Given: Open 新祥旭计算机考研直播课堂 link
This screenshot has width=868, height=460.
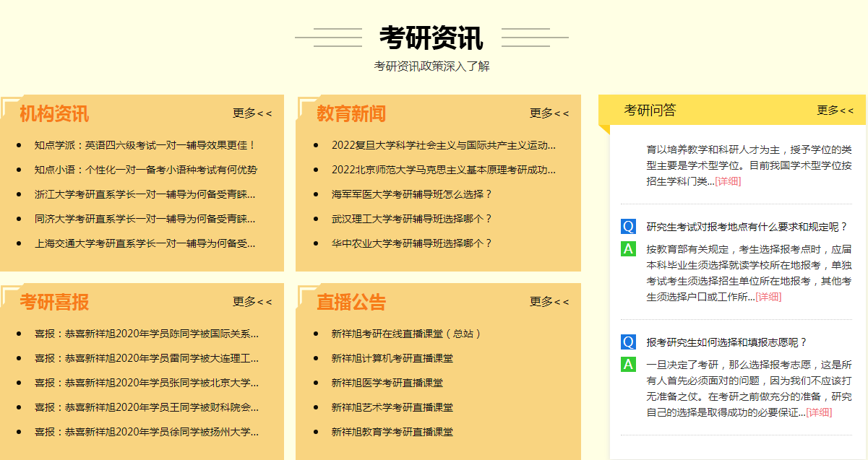Looking at the screenshot, I should click(392, 358).
